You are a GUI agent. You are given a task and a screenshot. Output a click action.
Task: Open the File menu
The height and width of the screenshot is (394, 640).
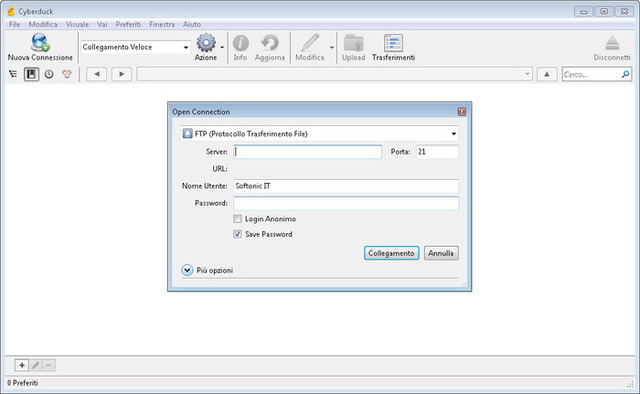coord(14,24)
